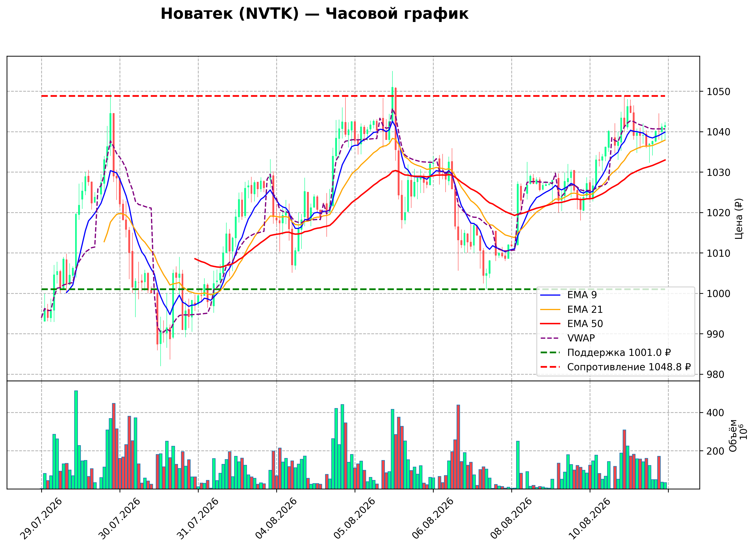Click the red dashed resistance line on the chart
This screenshot has width=756, height=548.
[x=353, y=96]
